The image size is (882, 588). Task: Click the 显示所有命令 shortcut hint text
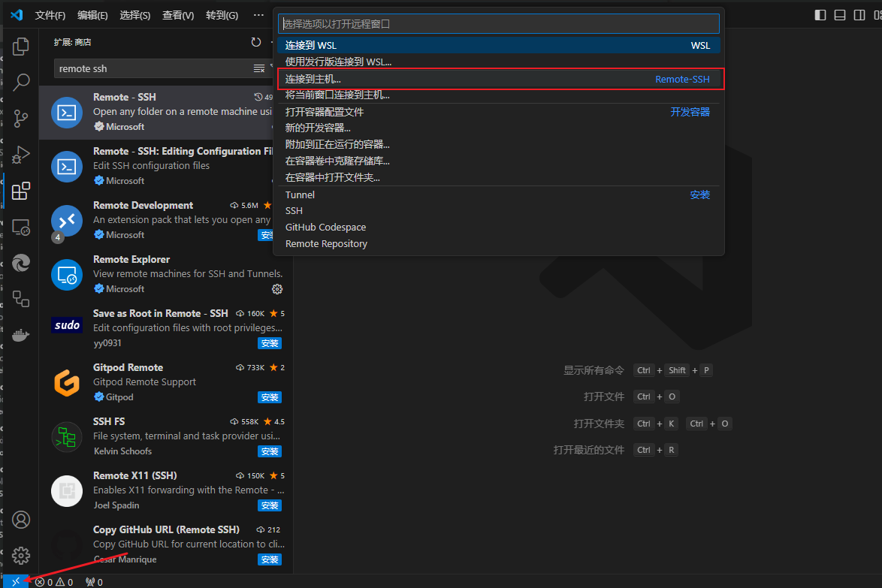(594, 370)
